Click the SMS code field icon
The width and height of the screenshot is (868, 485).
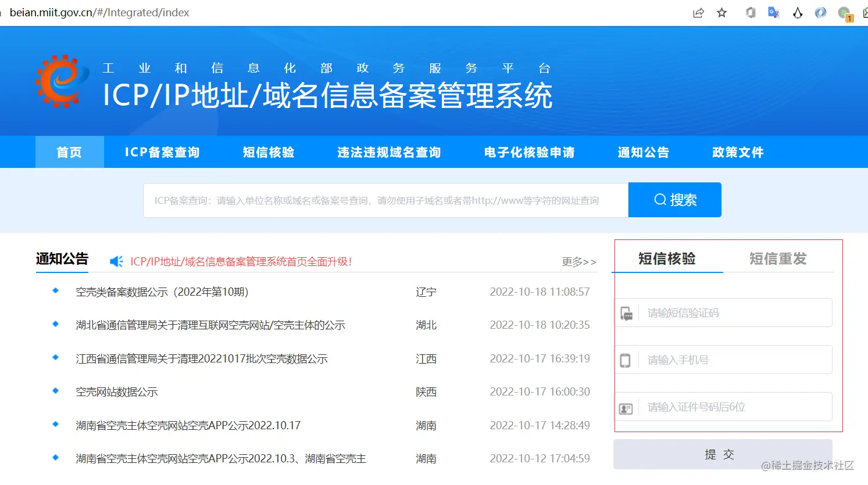(626, 314)
